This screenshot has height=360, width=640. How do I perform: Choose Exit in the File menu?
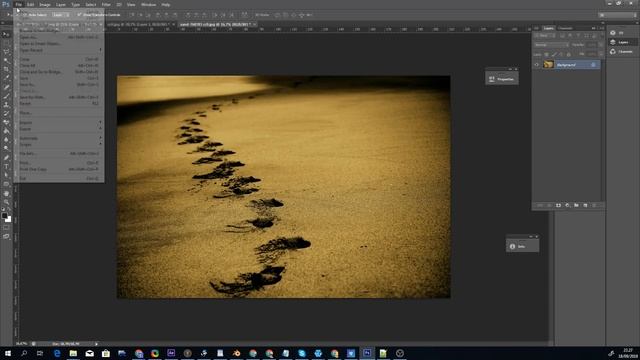[59, 178]
